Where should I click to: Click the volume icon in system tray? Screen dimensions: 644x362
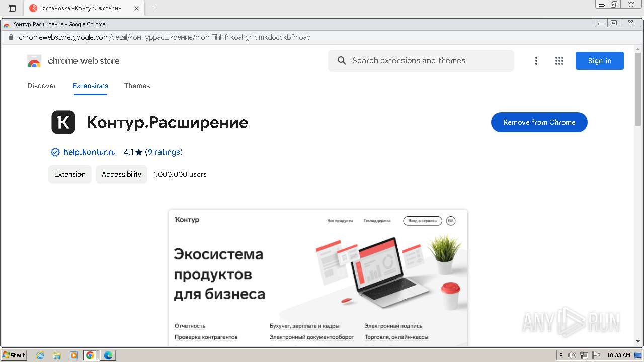pyautogui.click(x=572, y=355)
